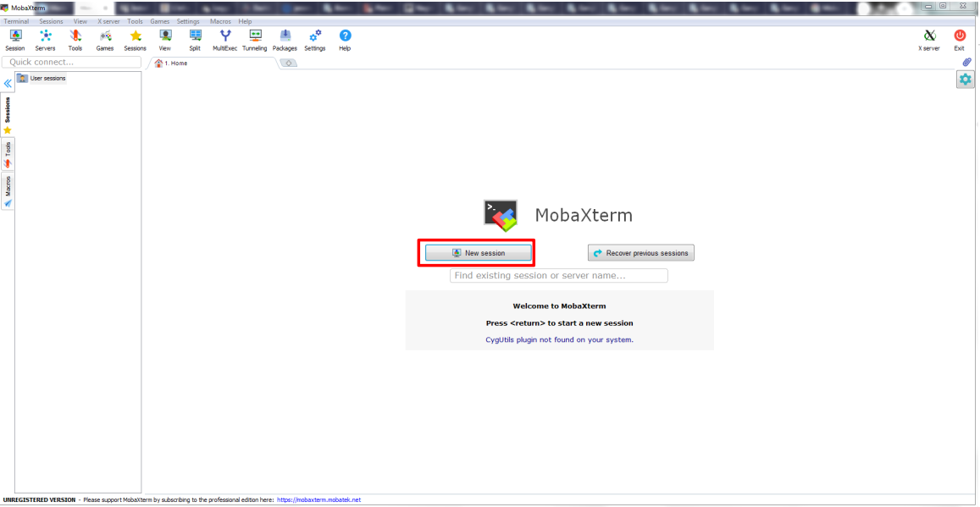
Task: Click the Press <return> to start text
Action: pos(559,323)
